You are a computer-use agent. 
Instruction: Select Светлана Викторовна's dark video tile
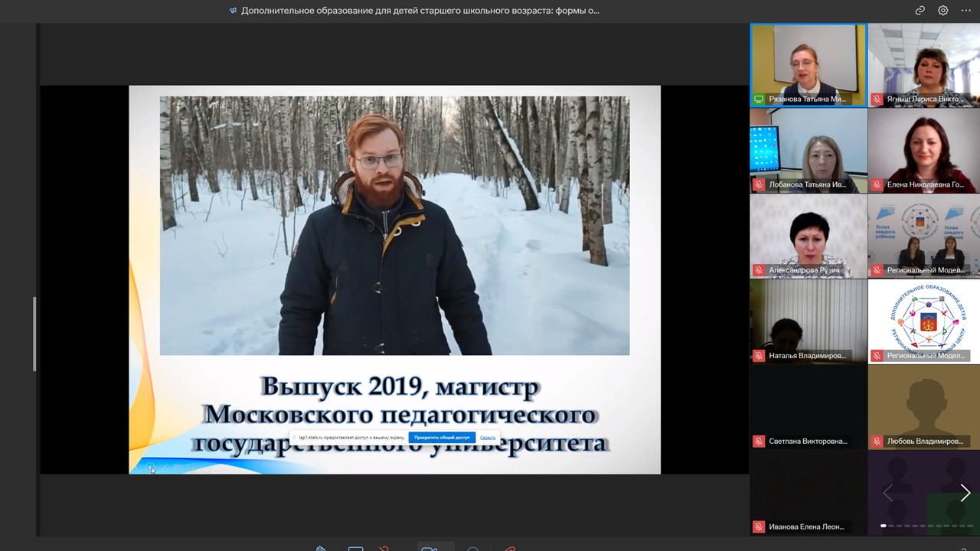pos(808,407)
